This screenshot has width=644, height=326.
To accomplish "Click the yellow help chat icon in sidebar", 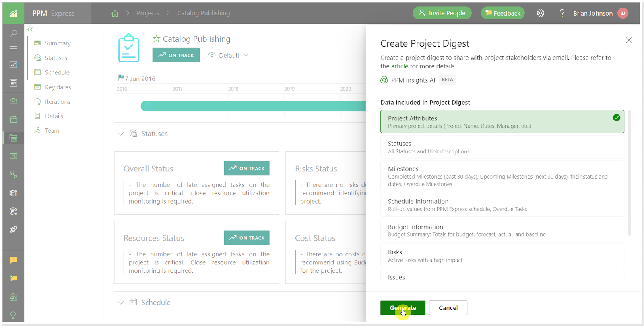I will coord(13,260).
